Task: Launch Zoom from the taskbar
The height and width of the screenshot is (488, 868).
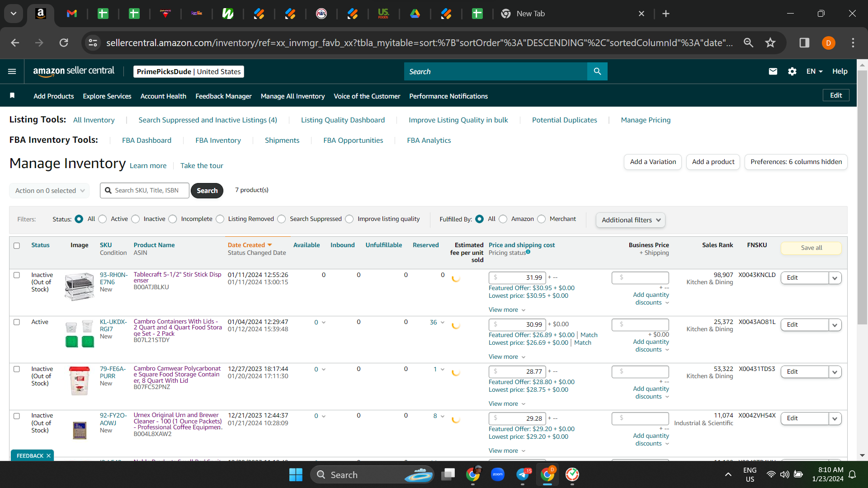Action: [x=498, y=474]
